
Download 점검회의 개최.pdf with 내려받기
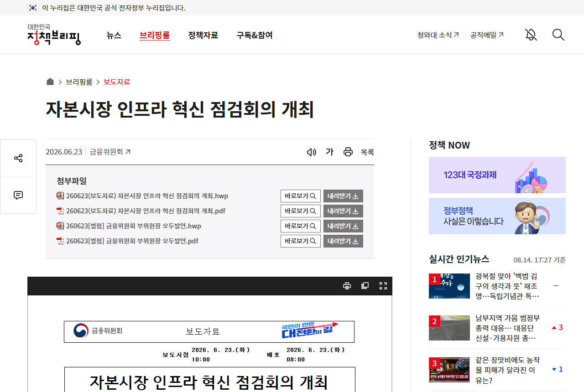(x=343, y=211)
